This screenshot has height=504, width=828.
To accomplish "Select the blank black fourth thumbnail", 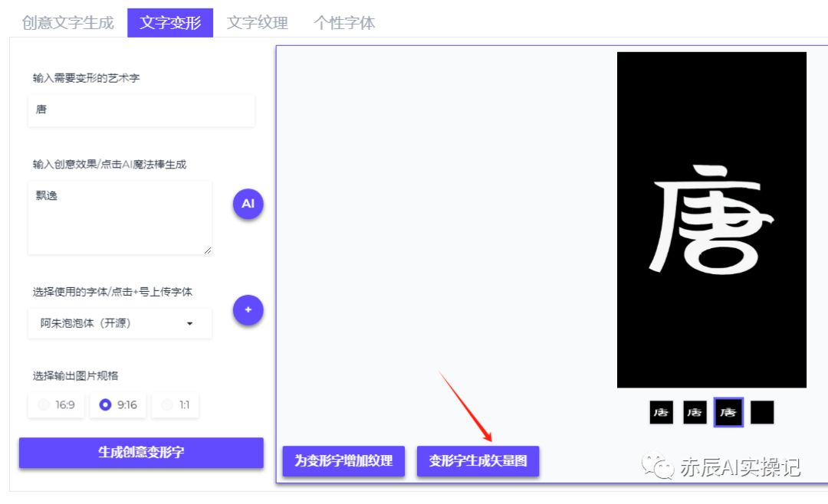I will pos(762,412).
